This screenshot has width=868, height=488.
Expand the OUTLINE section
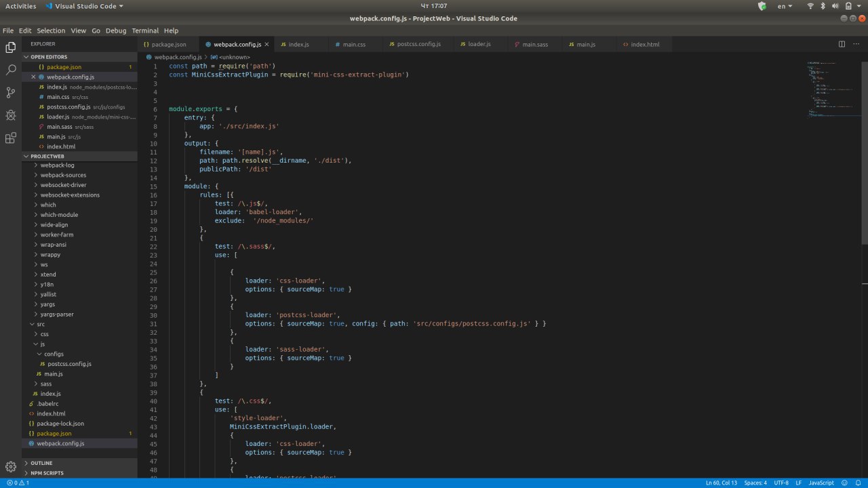pyautogui.click(x=41, y=463)
